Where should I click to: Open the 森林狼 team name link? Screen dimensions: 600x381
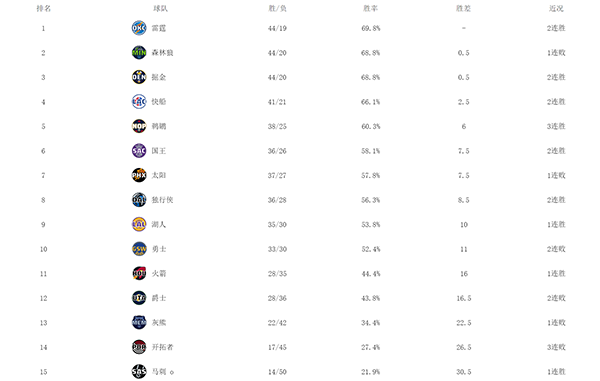coord(163,53)
